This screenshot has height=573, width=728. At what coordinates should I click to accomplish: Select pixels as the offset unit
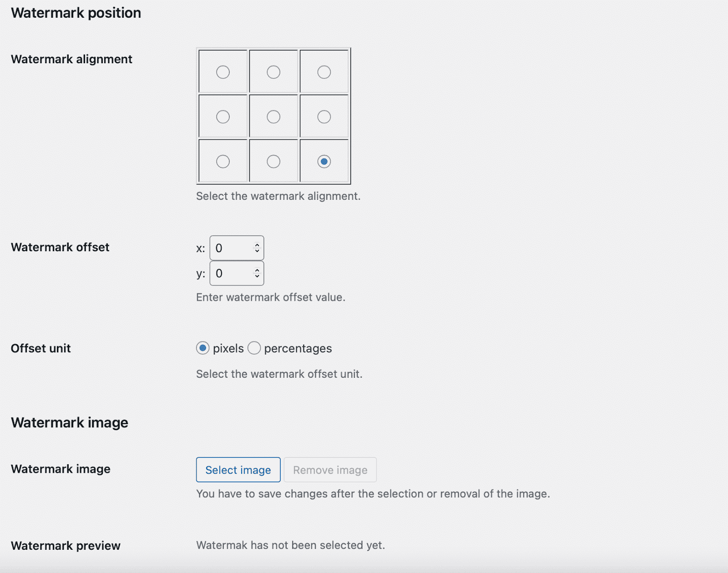[202, 348]
